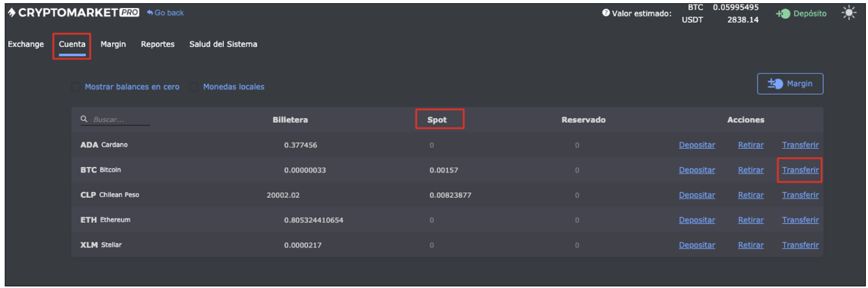
Task: Click CLP spot balance 0.00823877
Action: 450,195
